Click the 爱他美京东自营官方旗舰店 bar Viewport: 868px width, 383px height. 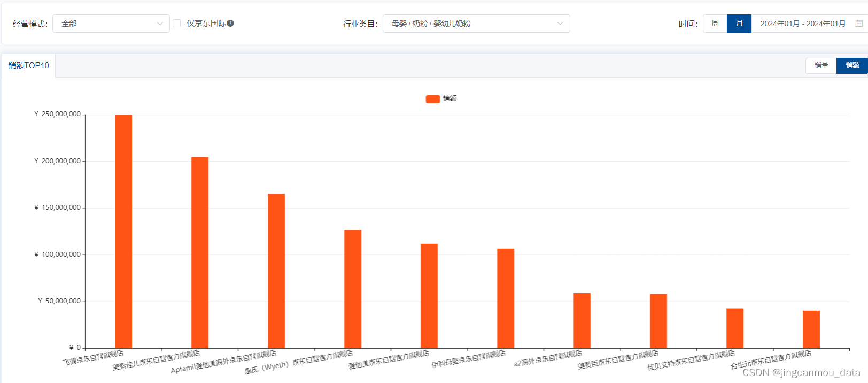pos(429,296)
